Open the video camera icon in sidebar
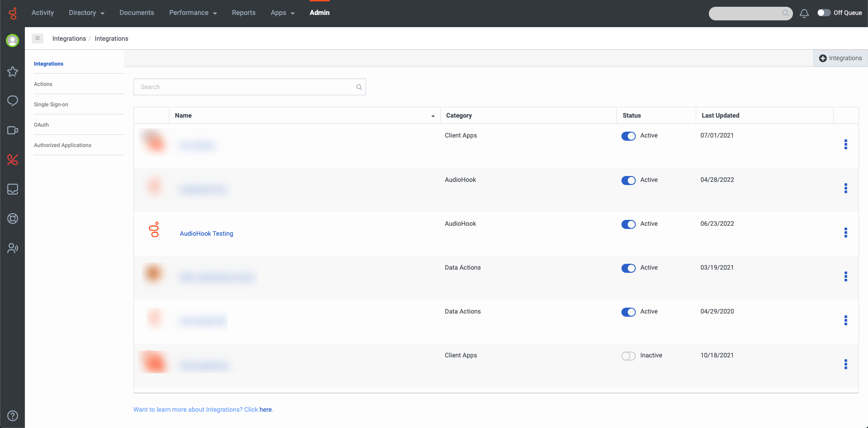Viewport: 868px width, 428px height. (13, 130)
